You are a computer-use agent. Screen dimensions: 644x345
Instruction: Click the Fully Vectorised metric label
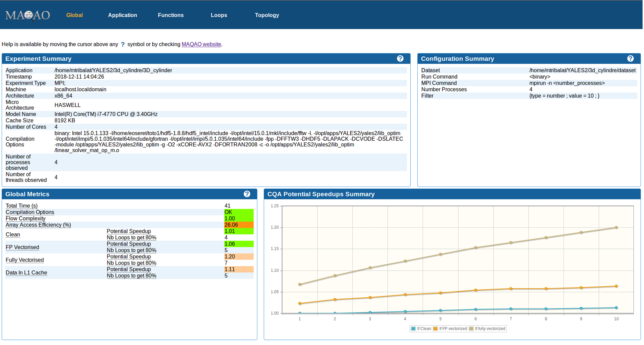pyautogui.click(x=25, y=260)
